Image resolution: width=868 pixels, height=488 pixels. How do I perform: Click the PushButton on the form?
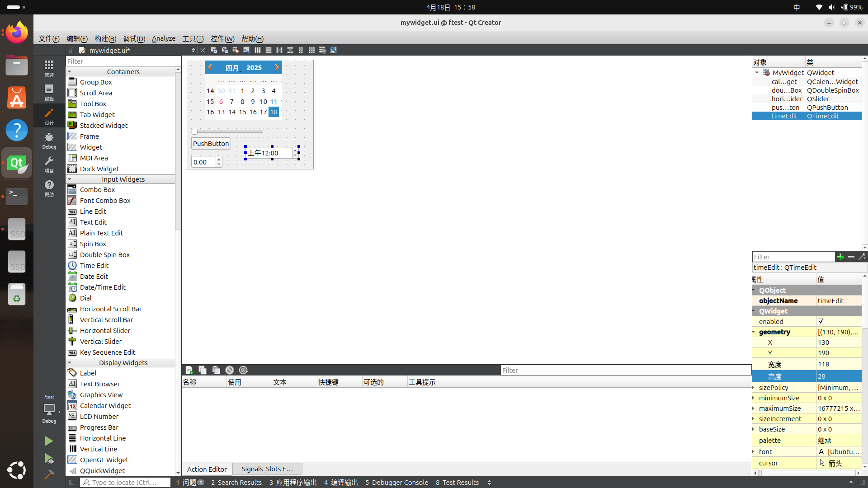pyautogui.click(x=211, y=144)
